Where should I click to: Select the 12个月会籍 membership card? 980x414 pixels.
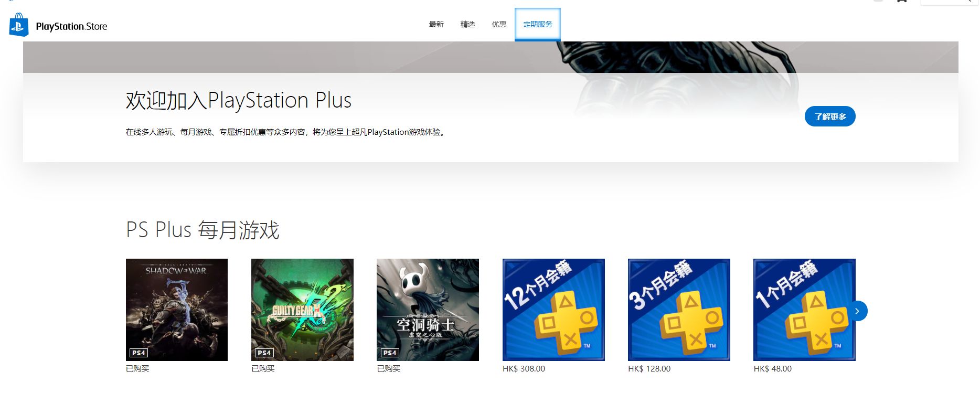[553, 310]
